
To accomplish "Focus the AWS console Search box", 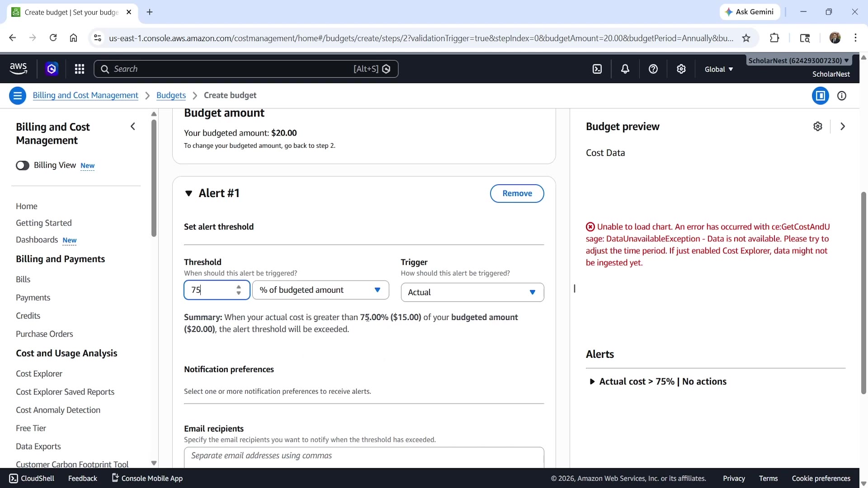I will [246, 69].
